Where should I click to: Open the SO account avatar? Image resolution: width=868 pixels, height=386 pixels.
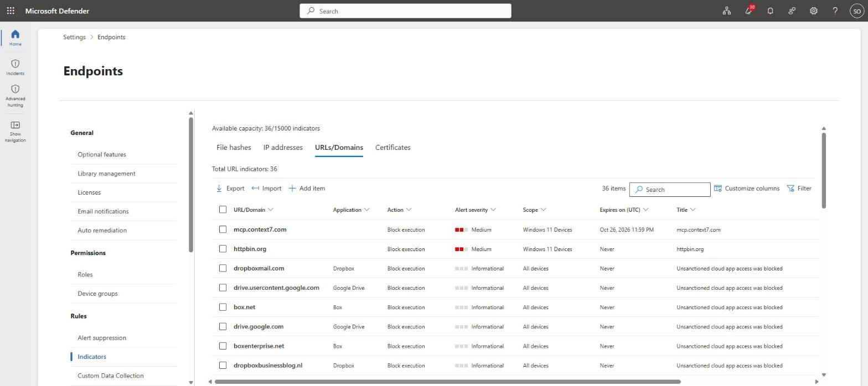point(856,11)
